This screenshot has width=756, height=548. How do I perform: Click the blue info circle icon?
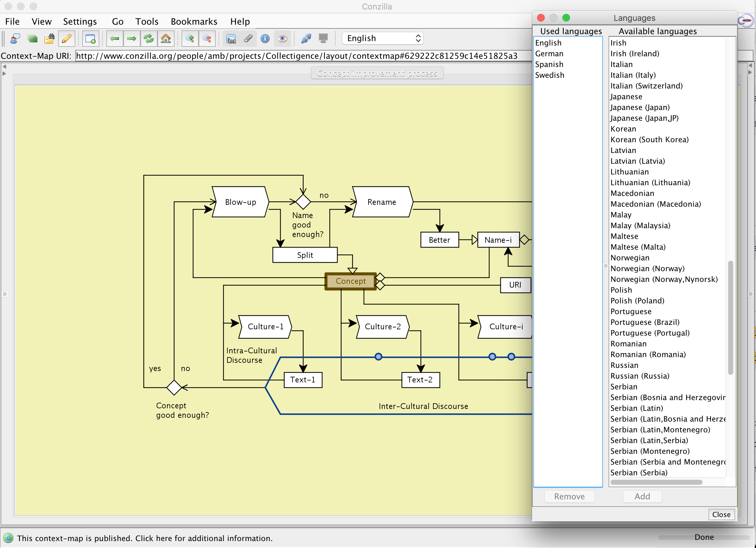(265, 39)
